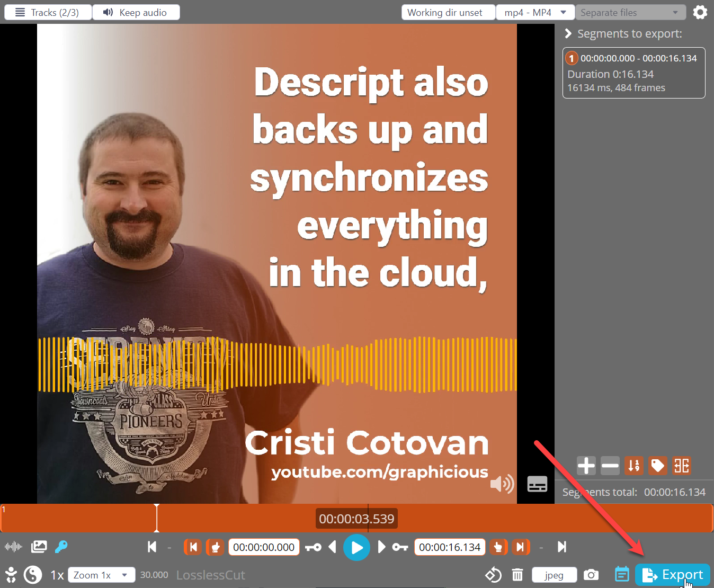
Task: Invert segments with the yin-yang icon
Action: point(33,575)
